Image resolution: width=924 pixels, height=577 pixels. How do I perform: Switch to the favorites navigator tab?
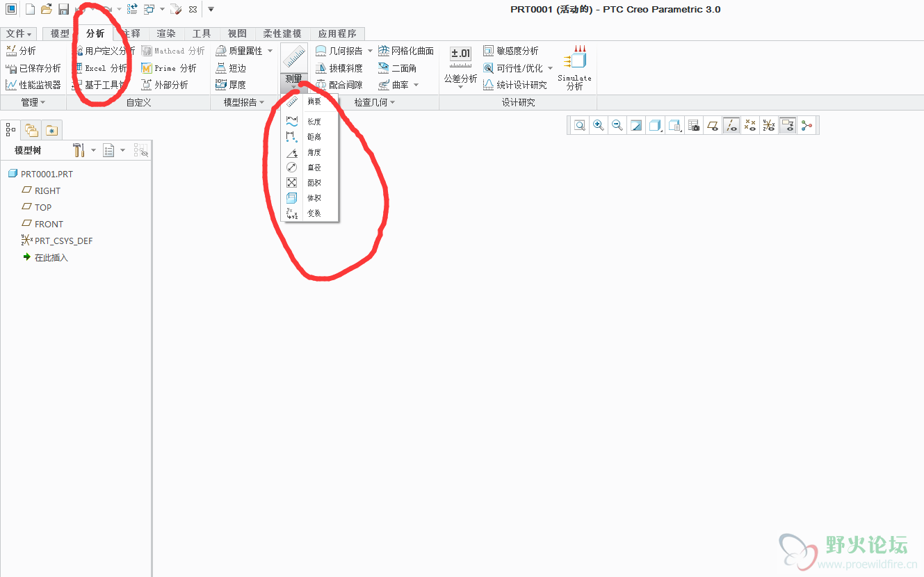point(52,129)
